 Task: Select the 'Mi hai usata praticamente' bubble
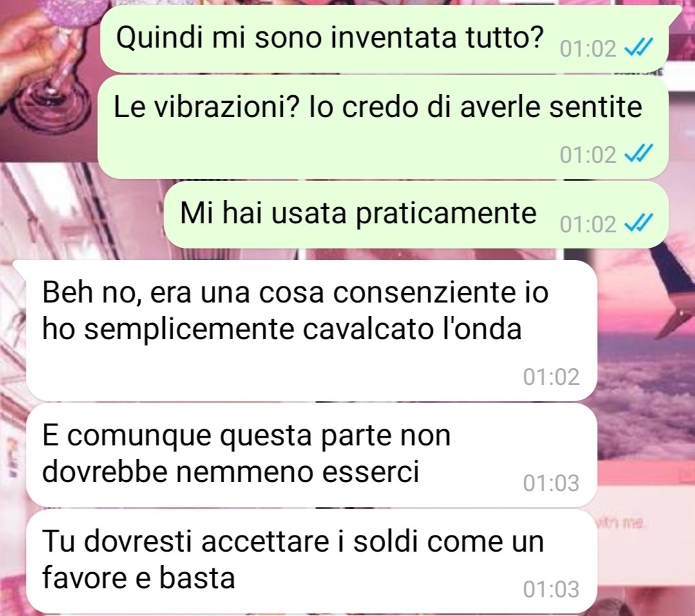[x=416, y=214]
